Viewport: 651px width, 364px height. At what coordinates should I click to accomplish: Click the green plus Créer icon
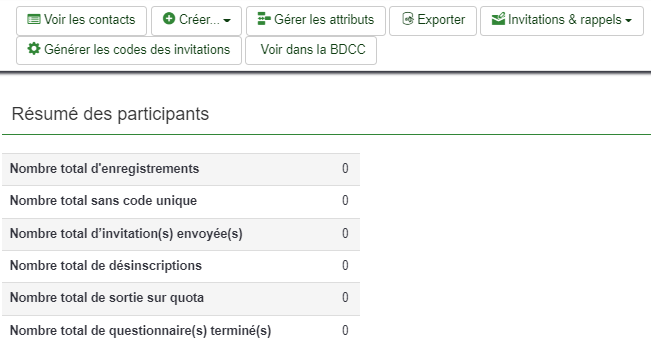tap(169, 19)
